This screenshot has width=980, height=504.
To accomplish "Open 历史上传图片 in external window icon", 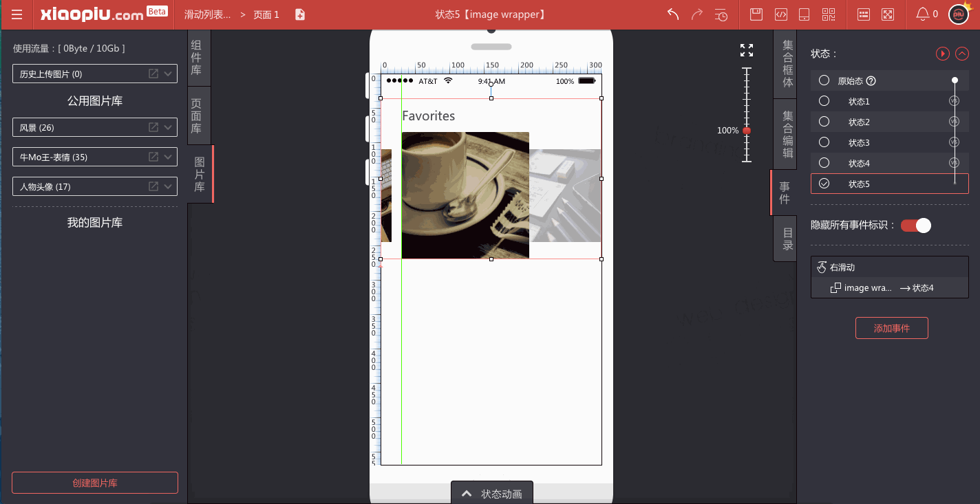I will pyautogui.click(x=153, y=74).
